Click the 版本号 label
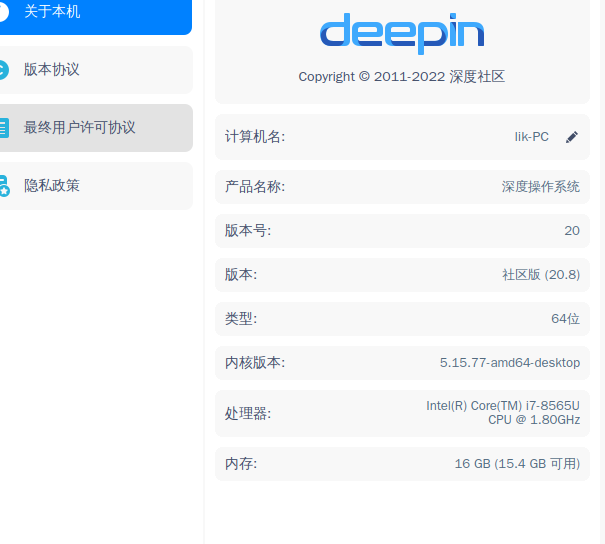Screen dimensions: 605x544 [248, 231]
